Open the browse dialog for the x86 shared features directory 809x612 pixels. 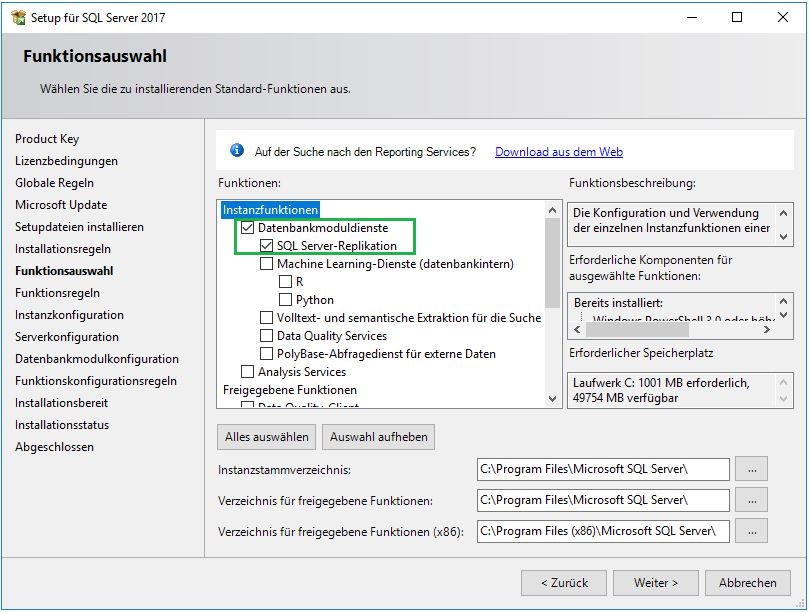point(751,531)
